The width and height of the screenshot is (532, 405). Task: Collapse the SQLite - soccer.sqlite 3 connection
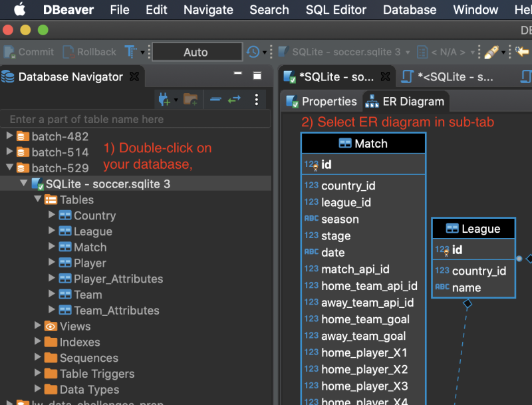[x=23, y=183]
